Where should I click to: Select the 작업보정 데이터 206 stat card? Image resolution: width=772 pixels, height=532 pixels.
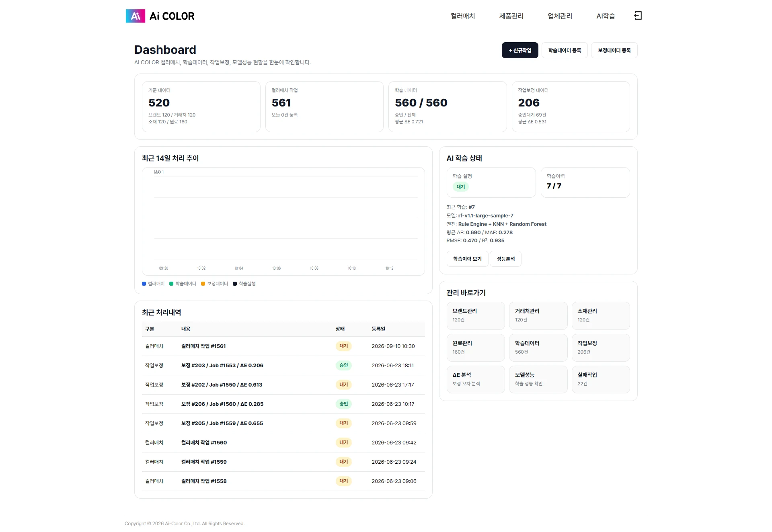click(571, 106)
